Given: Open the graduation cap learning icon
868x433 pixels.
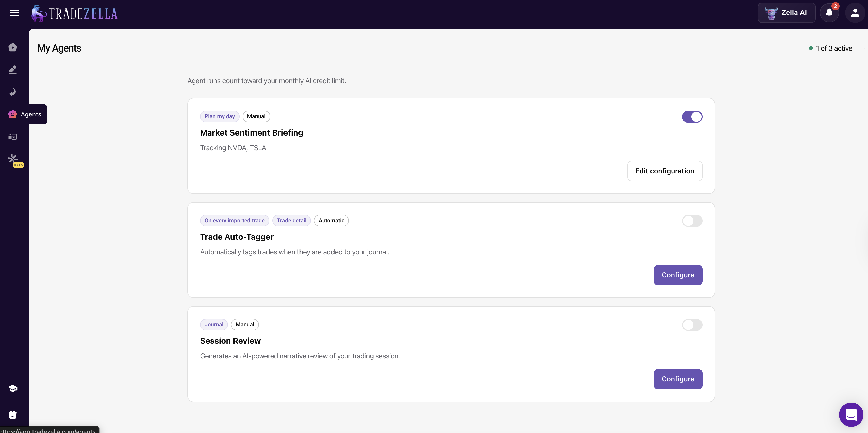Looking at the screenshot, I should [13, 388].
